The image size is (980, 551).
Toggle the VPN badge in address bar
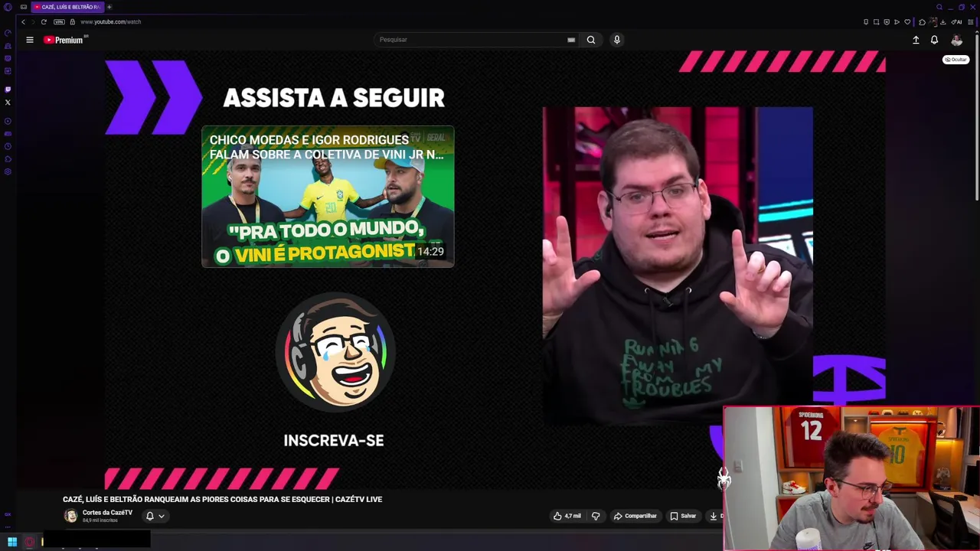point(59,22)
